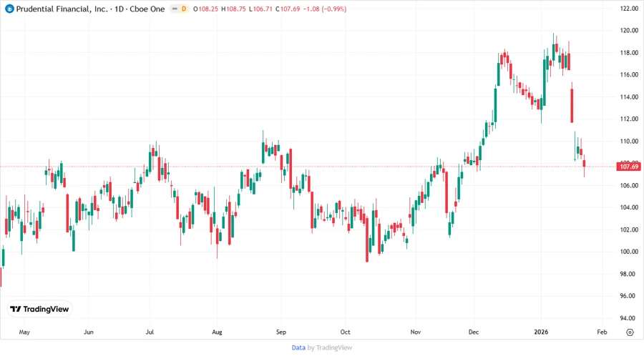Click the 98.00 price axis label
This screenshot has height=356, width=644.
(x=629, y=274)
